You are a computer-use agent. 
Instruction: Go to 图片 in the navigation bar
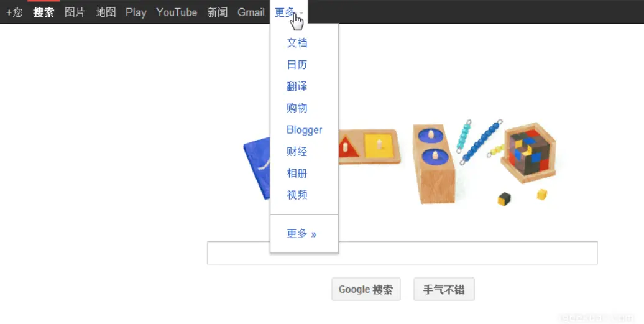click(75, 12)
